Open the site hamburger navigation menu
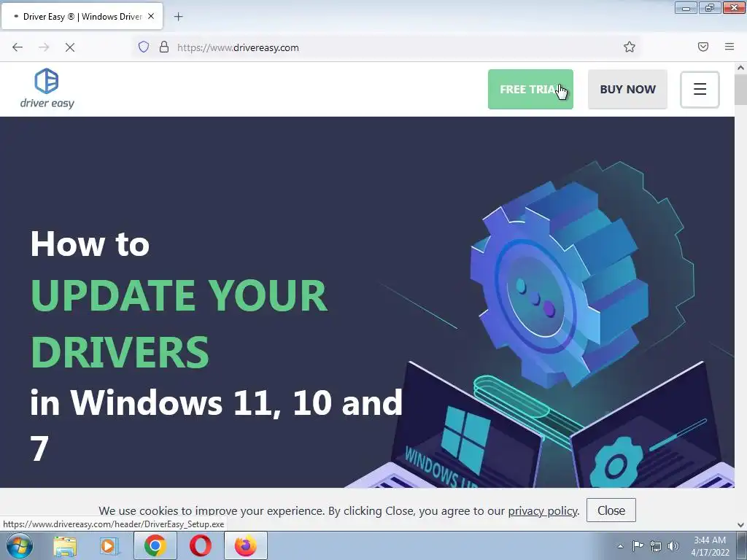This screenshot has height=560, width=747. pyautogui.click(x=700, y=89)
